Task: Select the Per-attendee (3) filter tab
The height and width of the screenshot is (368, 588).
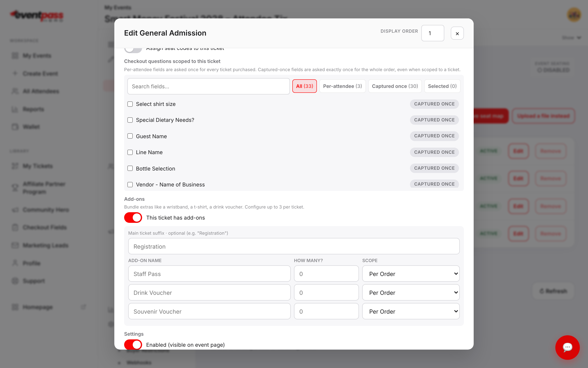Action: 342,86
